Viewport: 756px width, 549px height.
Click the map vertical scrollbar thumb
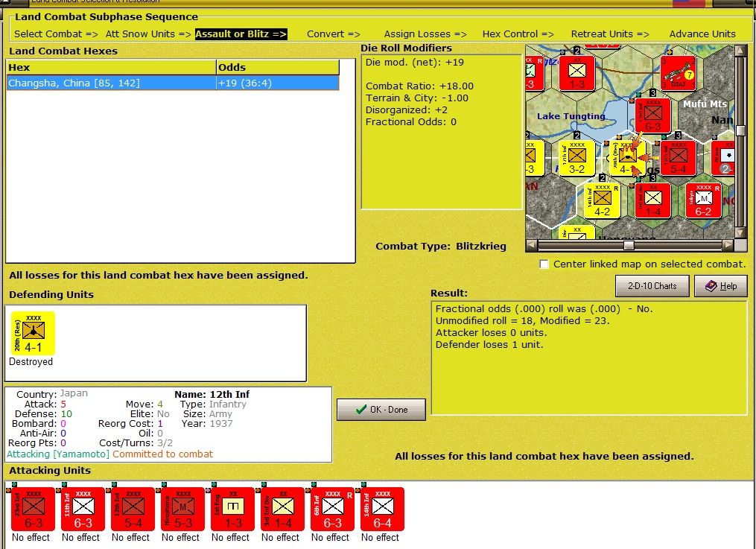[740, 130]
